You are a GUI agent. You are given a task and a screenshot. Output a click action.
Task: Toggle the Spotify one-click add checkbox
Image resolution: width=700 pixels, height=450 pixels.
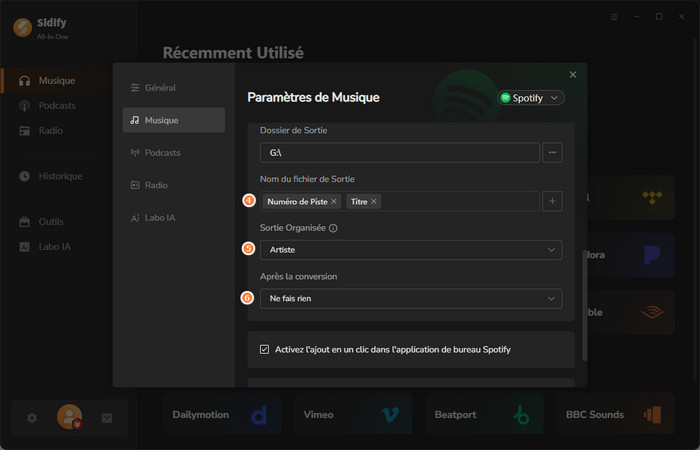coord(265,349)
